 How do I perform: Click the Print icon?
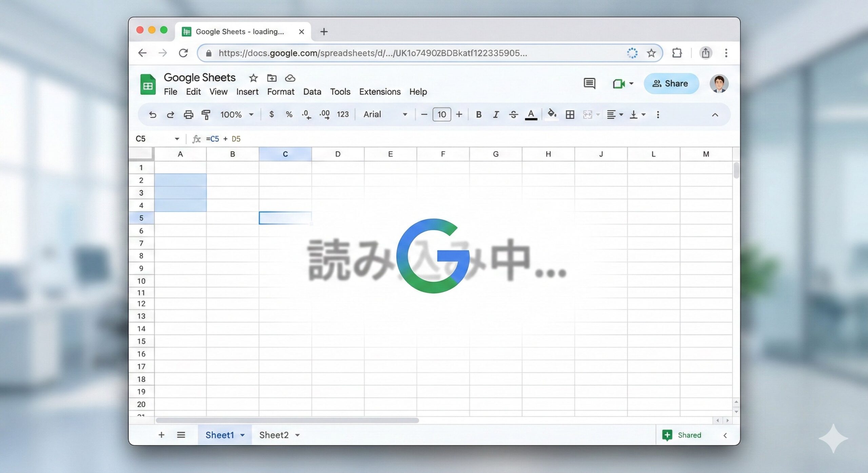(x=189, y=115)
